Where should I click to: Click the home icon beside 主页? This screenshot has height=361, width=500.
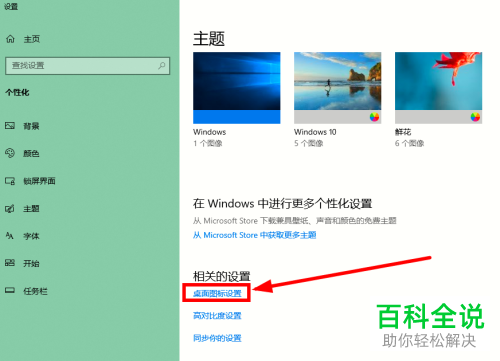[10, 39]
